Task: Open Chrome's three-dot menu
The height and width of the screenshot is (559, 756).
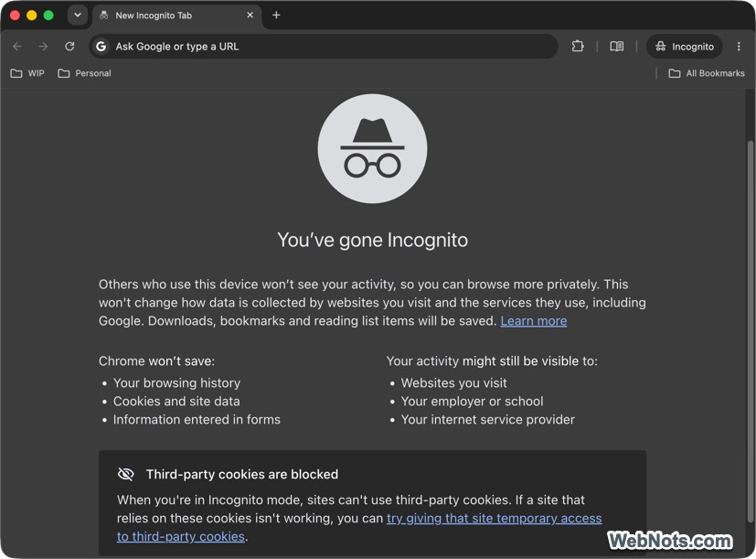Action: click(739, 47)
